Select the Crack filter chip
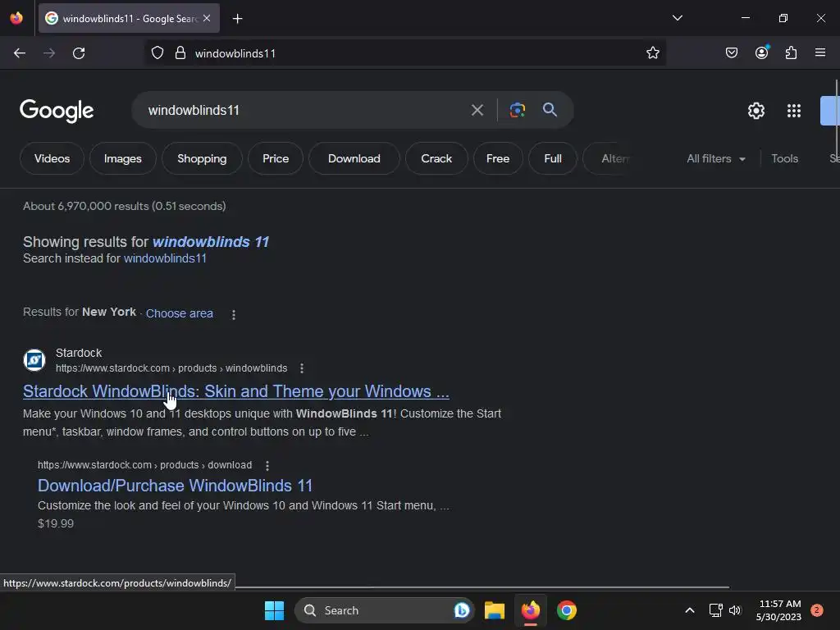840x630 pixels. coord(436,158)
